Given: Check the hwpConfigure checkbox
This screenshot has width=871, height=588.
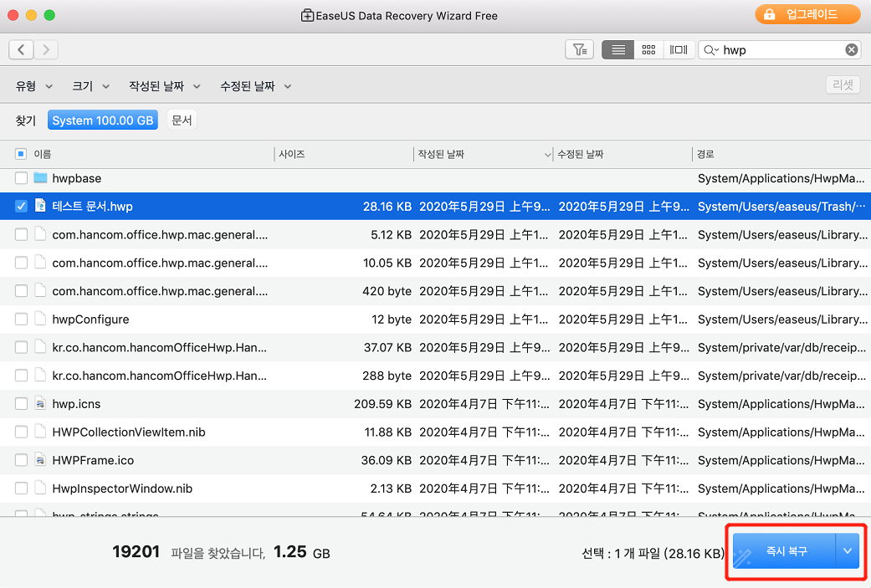Looking at the screenshot, I should [21, 319].
